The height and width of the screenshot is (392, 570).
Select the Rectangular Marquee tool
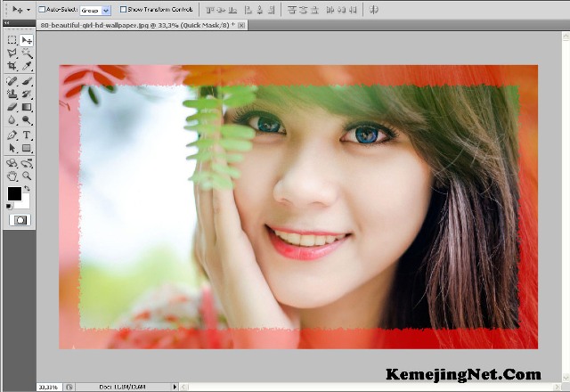(x=12, y=40)
